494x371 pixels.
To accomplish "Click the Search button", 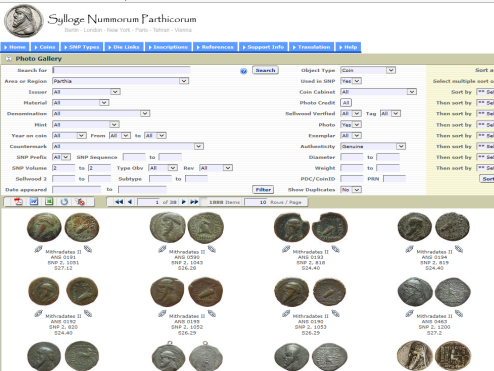I will (x=265, y=70).
